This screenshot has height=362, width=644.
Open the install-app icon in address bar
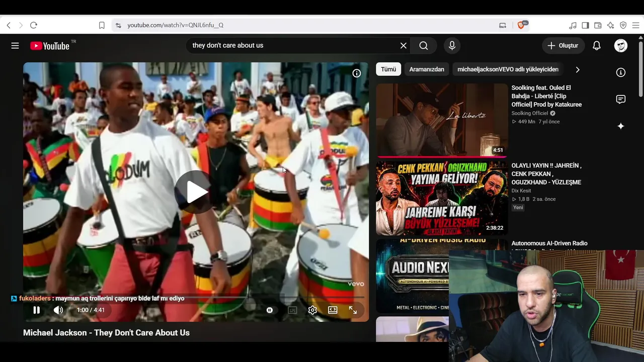[503, 25]
